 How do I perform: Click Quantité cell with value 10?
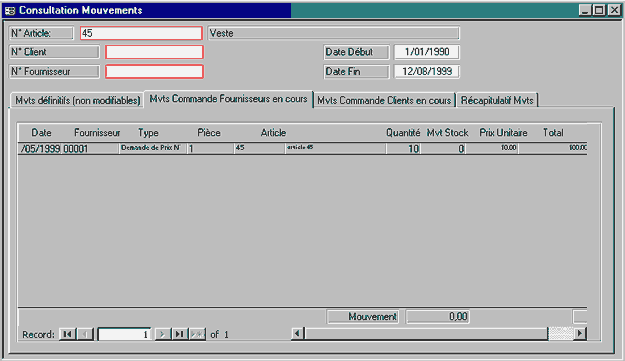[x=403, y=149]
